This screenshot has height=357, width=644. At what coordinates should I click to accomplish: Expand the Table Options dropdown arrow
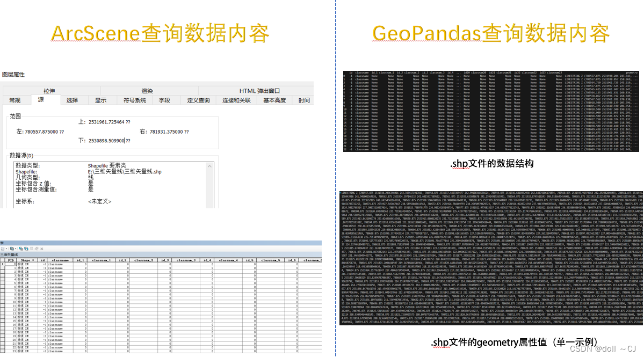(6, 249)
